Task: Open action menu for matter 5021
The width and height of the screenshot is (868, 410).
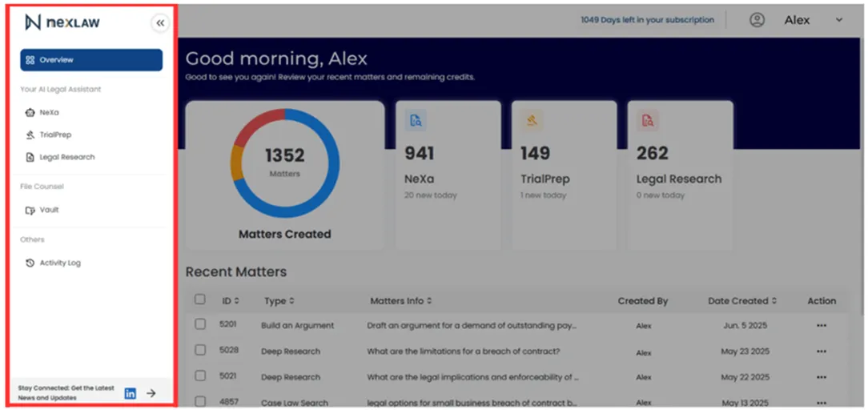Action: tap(822, 377)
